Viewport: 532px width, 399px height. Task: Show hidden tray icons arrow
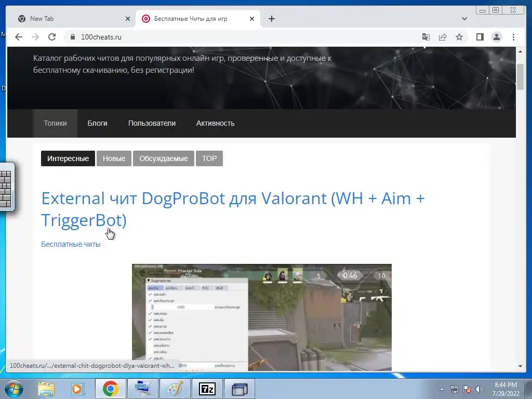[442, 389]
